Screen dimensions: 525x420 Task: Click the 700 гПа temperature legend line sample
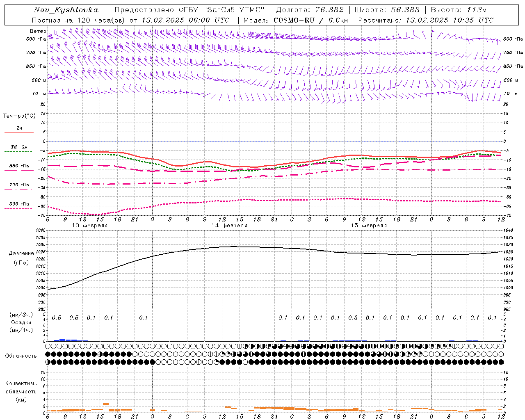point(19,189)
